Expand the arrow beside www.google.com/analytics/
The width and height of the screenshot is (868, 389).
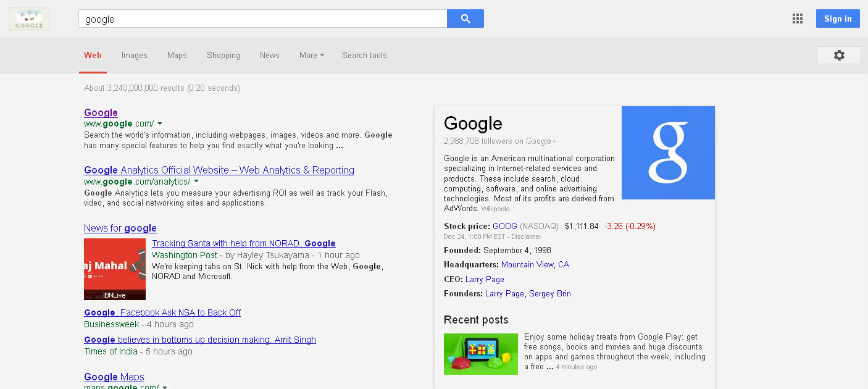[x=196, y=182]
